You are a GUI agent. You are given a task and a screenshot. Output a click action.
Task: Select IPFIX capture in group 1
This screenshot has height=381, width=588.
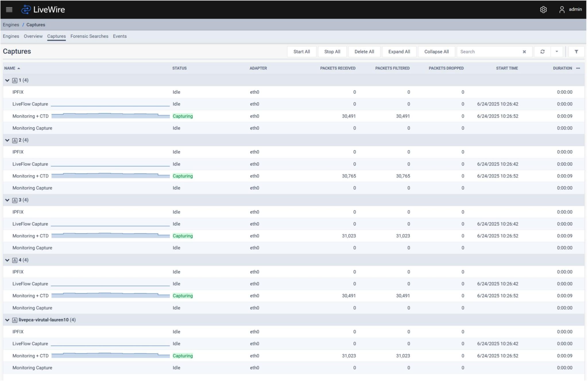pyautogui.click(x=18, y=92)
